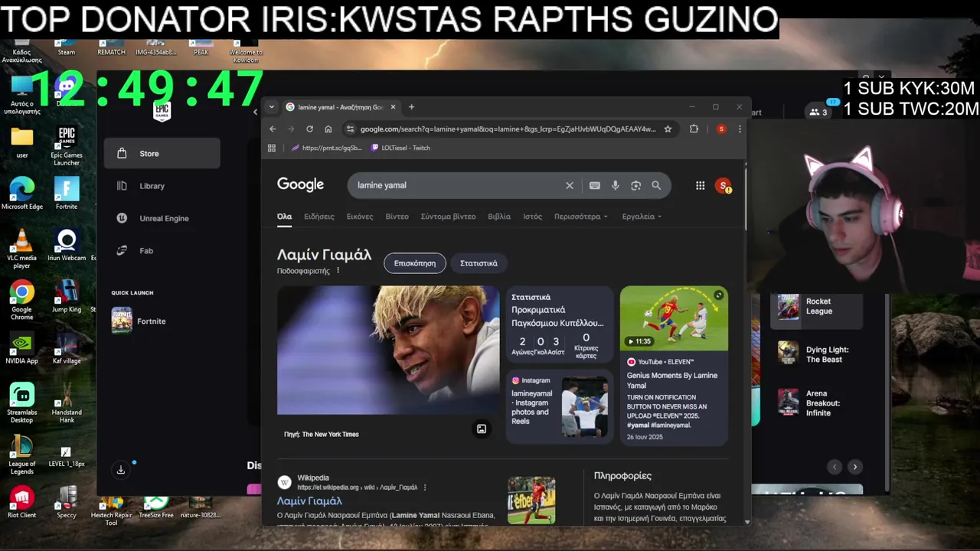Open Fortnite desktop shortcut

click(x=67, y=194)
